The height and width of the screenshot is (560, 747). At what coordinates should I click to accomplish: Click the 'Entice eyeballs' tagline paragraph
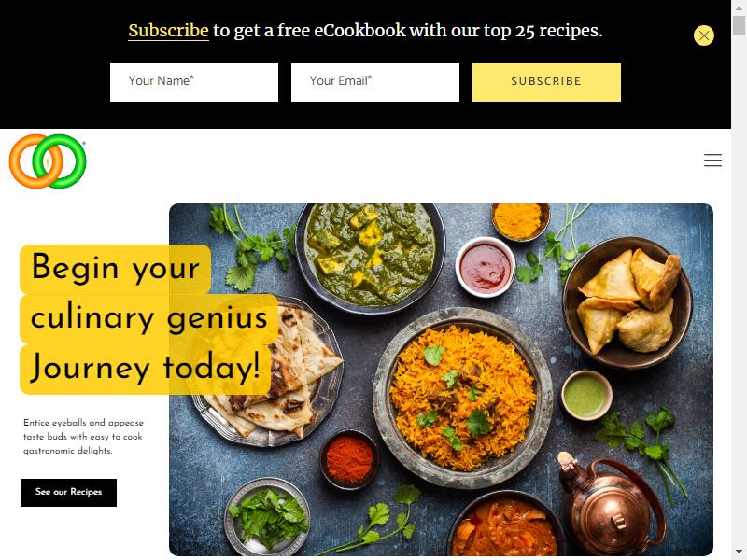point(83,437)
